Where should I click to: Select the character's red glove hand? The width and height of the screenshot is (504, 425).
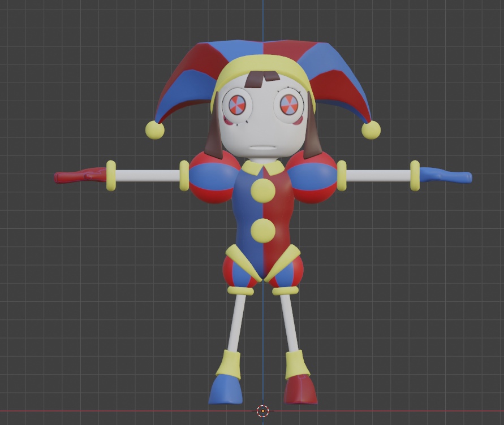coord(79,176)
